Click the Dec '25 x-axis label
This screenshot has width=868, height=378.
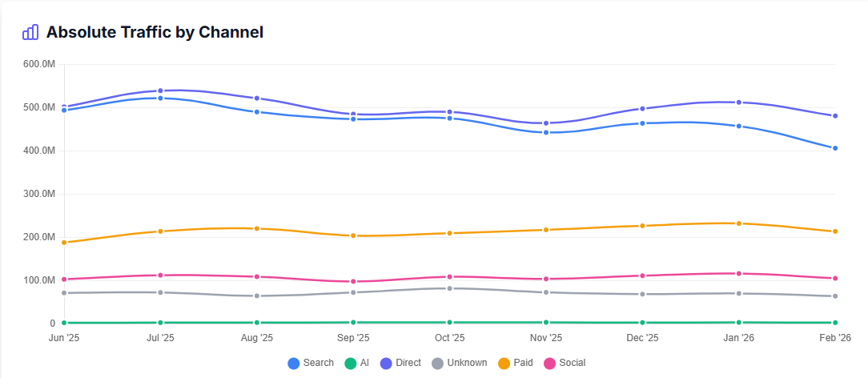click(642, 338)
